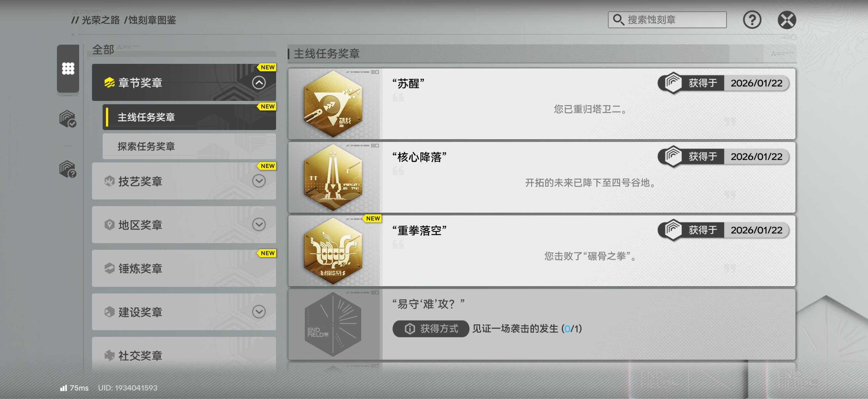The width and height of the screenshot is (868, 399).
Task: Close the 蚀刻章图鉴 screen
Action: [787, 20]
